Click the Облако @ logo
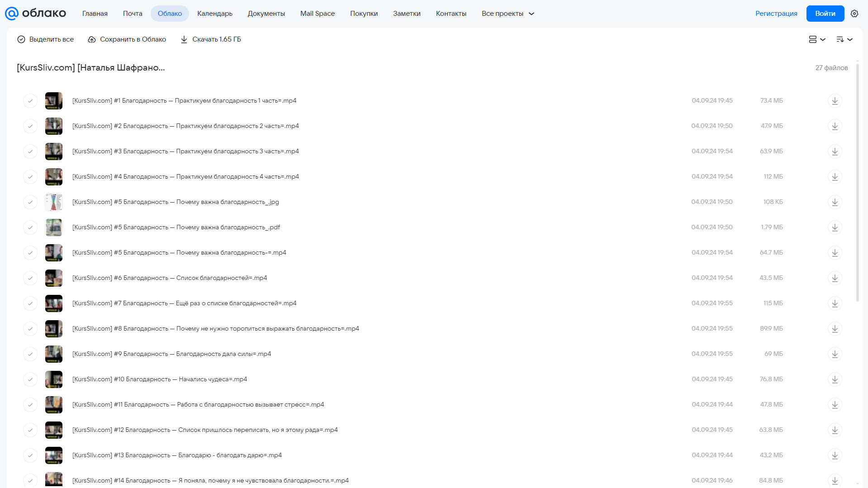The width and height of the screenshot is (868, 488). (35, 14)
